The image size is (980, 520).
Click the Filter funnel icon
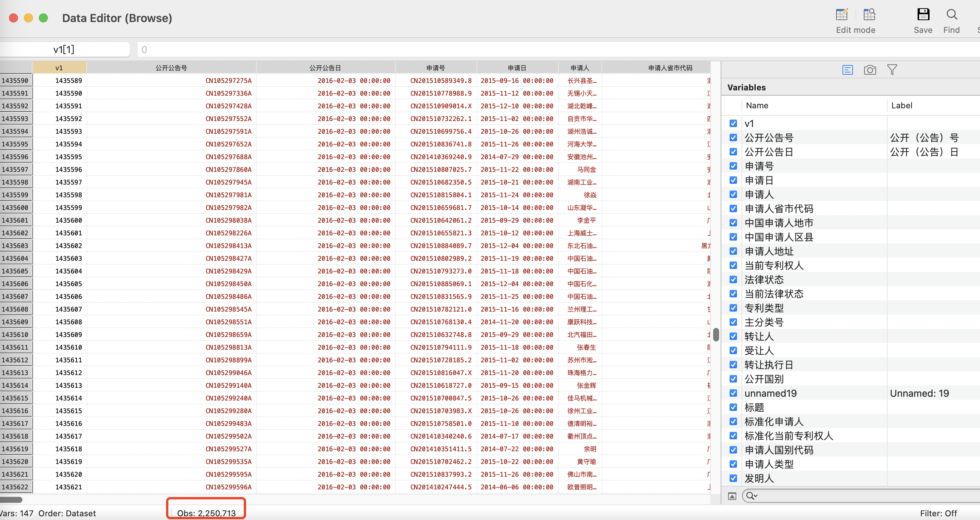point(892,69)
